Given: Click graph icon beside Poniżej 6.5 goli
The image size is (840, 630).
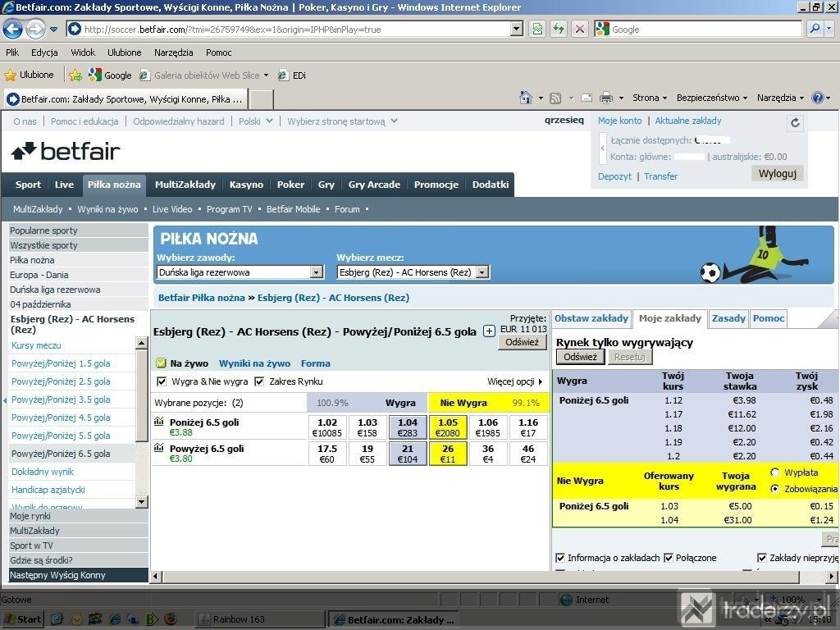Looking at the screenshot, I should [x=158, y=422].
